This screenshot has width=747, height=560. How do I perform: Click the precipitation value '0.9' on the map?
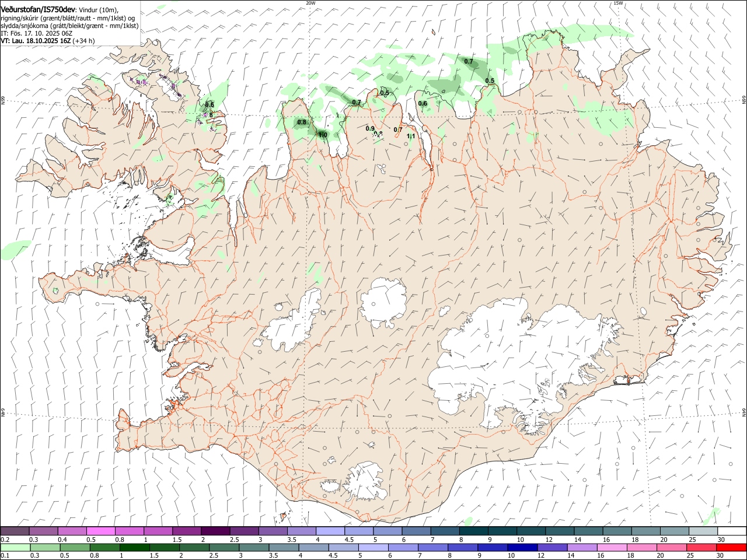click(x=370, y=129)
